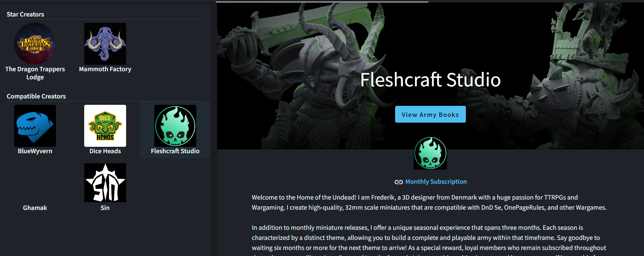
Task: Follow the Monthly Subscription link
Action: point(436,182)
